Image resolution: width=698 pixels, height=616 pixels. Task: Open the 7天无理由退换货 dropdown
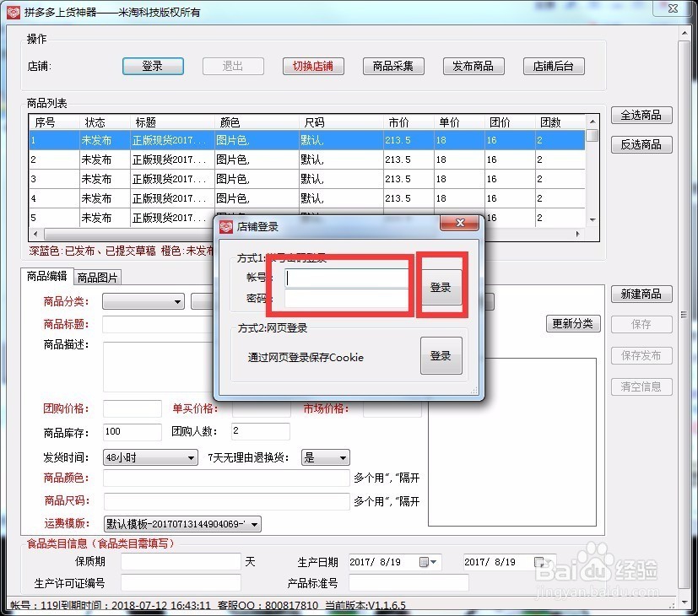click(x=326, y=457)
